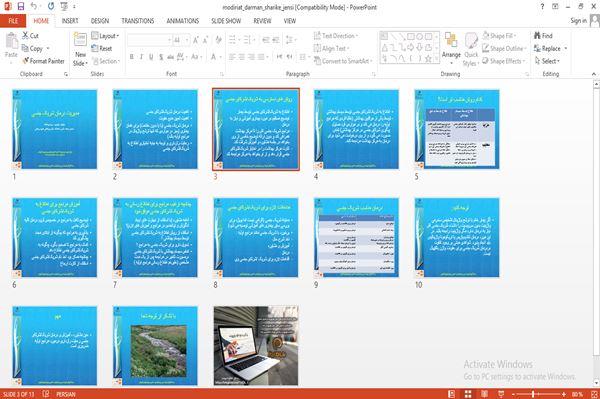
Task: Start Slide Show from status bar icon
Action: (x=501, y=394)
